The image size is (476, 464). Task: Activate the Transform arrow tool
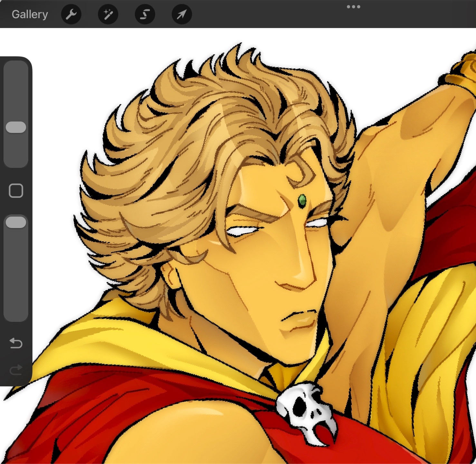(x=182, y=14)
